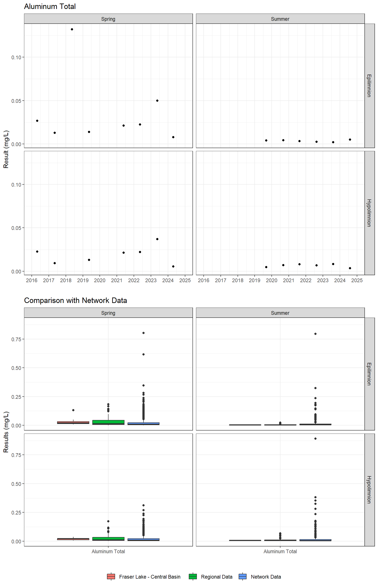This screenshot has height=588, width=378.
Task: Click the Spring strip header of the scatter chart
Action: coord(108,19)
